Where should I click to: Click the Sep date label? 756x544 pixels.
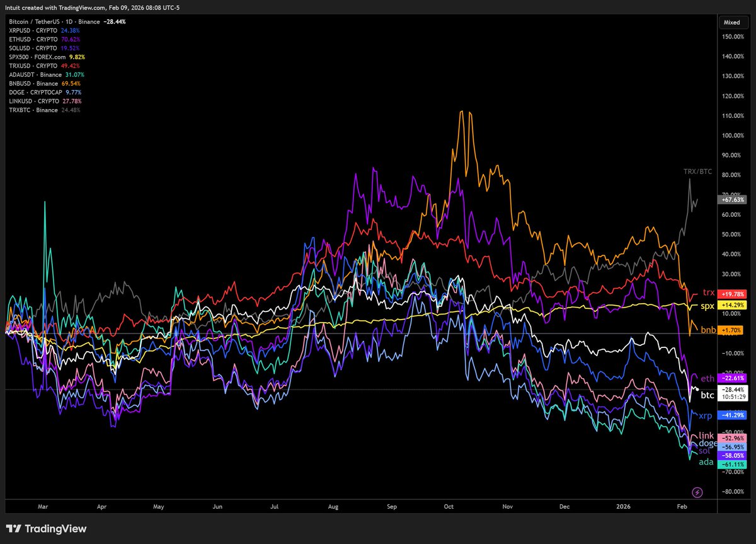click(x=392, y=506)
